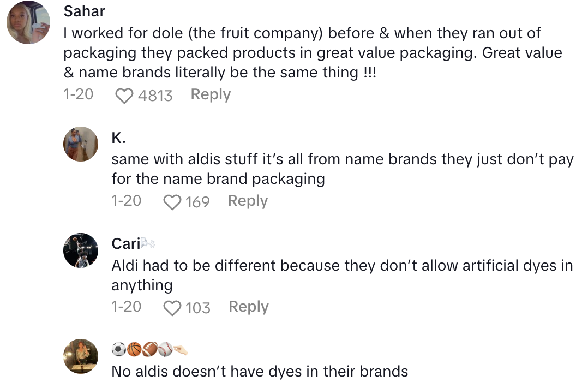This screenshot has height=382, width=588.
Task: Open Sahar's profile picture
Action: (x=28, y=26)
